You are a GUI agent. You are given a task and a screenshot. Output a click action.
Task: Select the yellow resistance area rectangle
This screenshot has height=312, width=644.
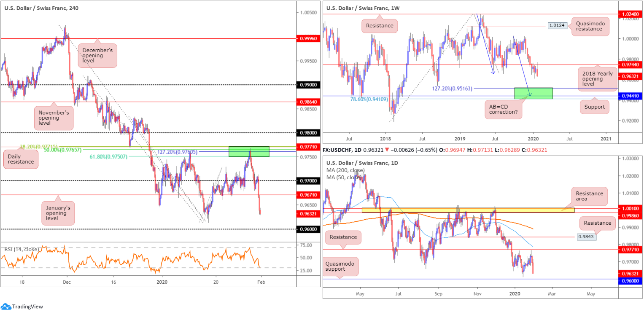click(x=468, y=210)
